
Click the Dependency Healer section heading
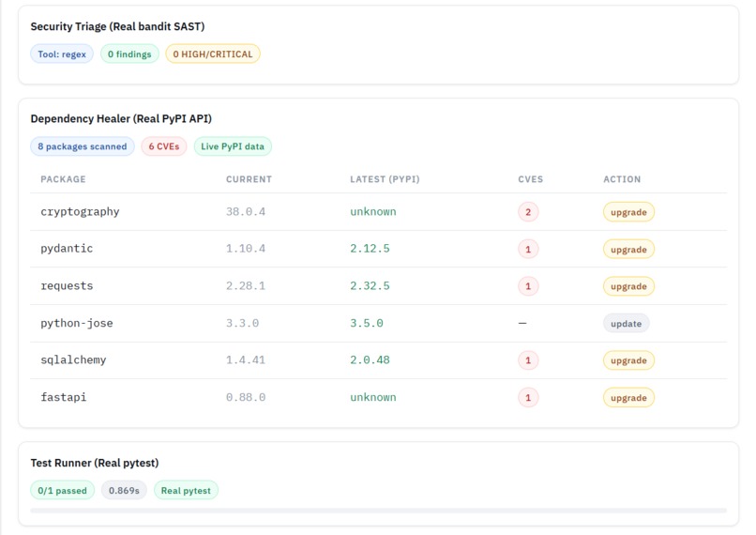[121, 118]
